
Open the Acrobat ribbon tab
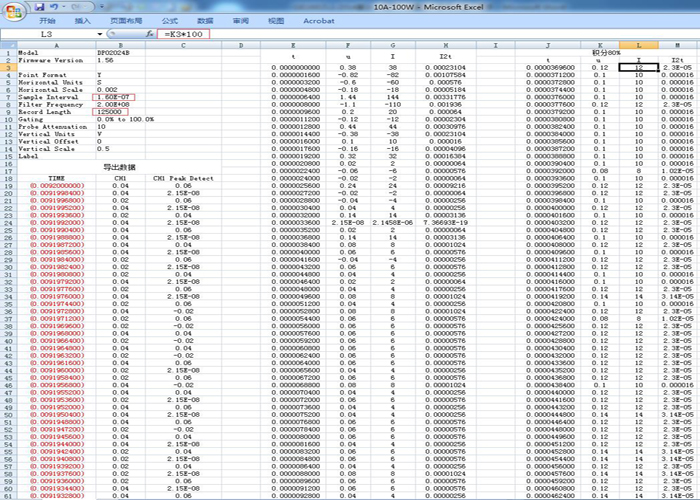click(x=319, y=21)
